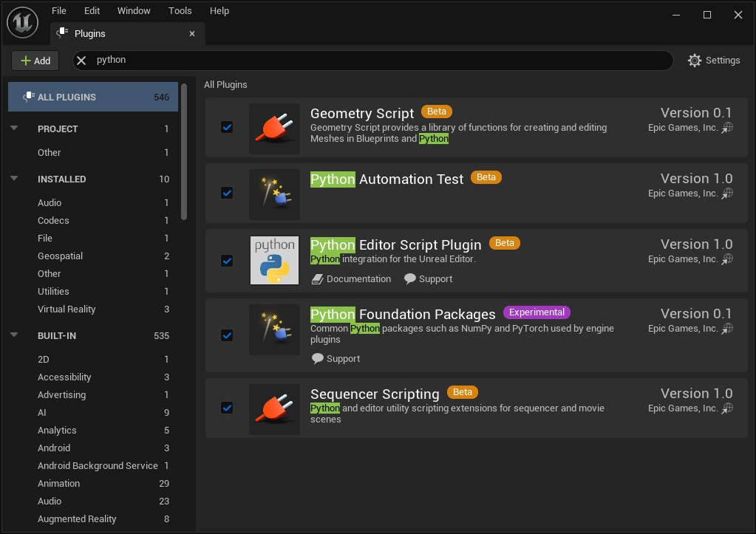Open Epic Games web link icon for Sequencer Scripting

pos(727,408)
